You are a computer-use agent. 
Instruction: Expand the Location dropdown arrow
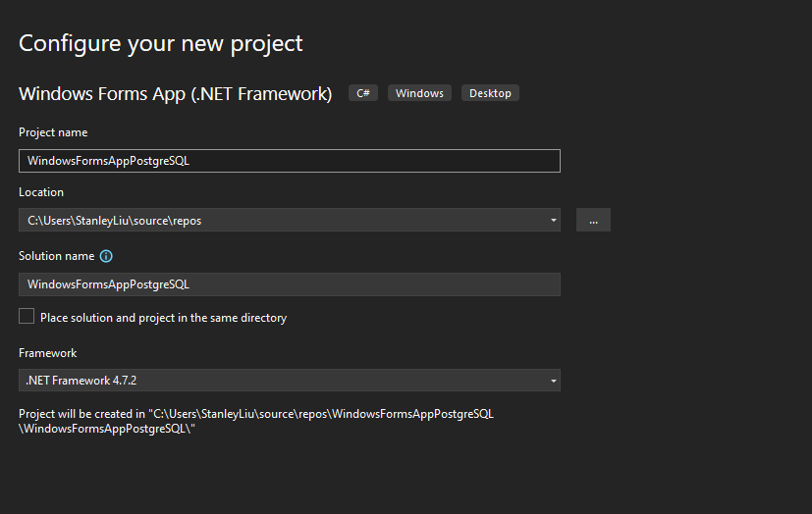[x=554, y=221]
